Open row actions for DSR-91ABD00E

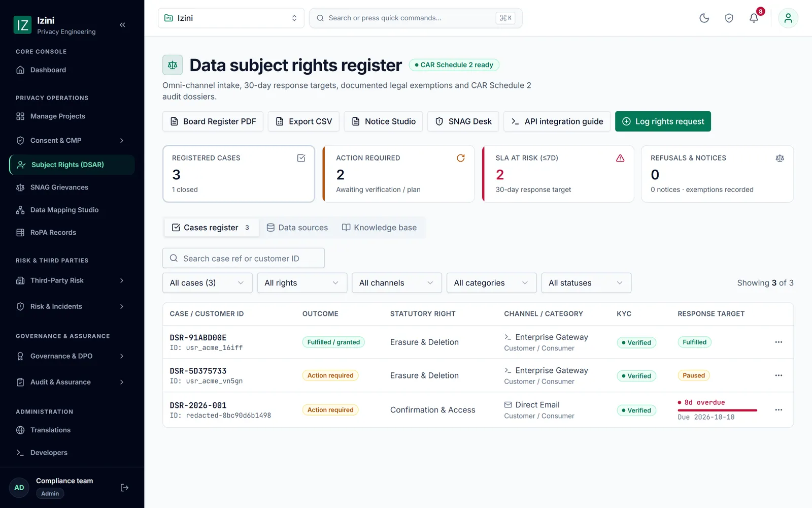point(779,342)
